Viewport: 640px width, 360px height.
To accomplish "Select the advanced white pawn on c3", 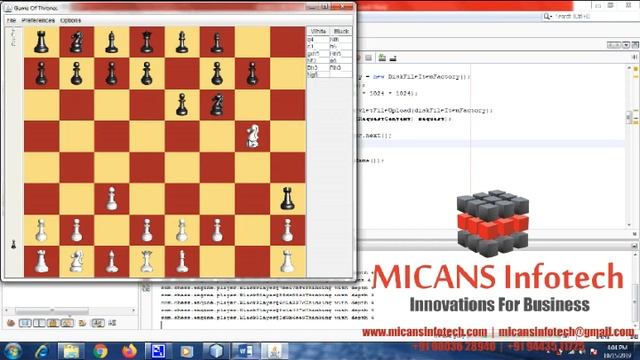I will pos(112,199).
